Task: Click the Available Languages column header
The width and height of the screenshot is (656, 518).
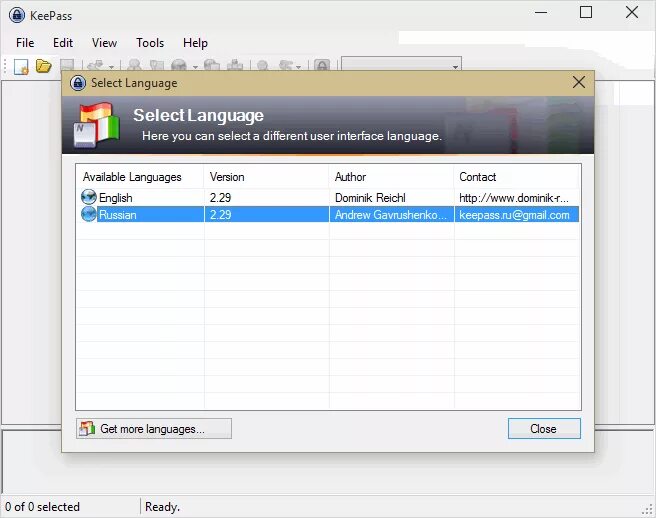Action: pos(140,177)
